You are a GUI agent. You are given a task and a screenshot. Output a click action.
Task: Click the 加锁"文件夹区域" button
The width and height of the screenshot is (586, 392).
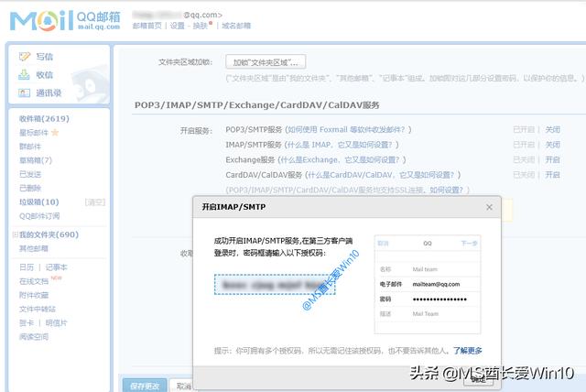266,62
